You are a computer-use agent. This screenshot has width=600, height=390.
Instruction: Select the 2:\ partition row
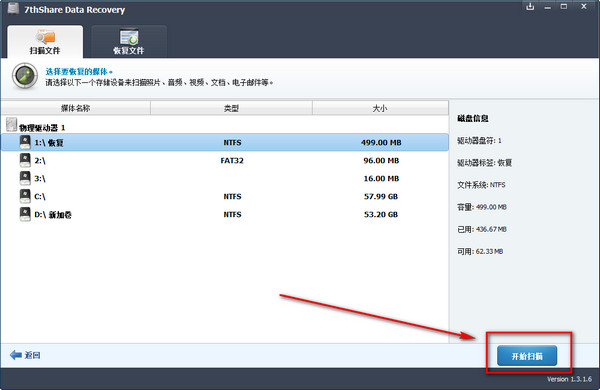[225, 160]
